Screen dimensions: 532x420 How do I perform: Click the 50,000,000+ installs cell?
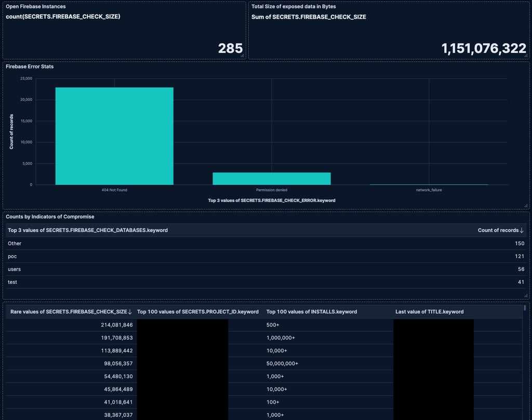click(x=282, y=363)
